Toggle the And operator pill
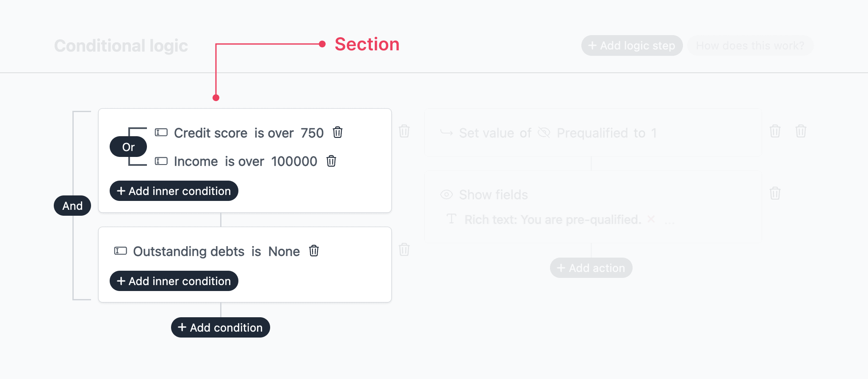This screenshot has width=868, height=379. [72, 206]
